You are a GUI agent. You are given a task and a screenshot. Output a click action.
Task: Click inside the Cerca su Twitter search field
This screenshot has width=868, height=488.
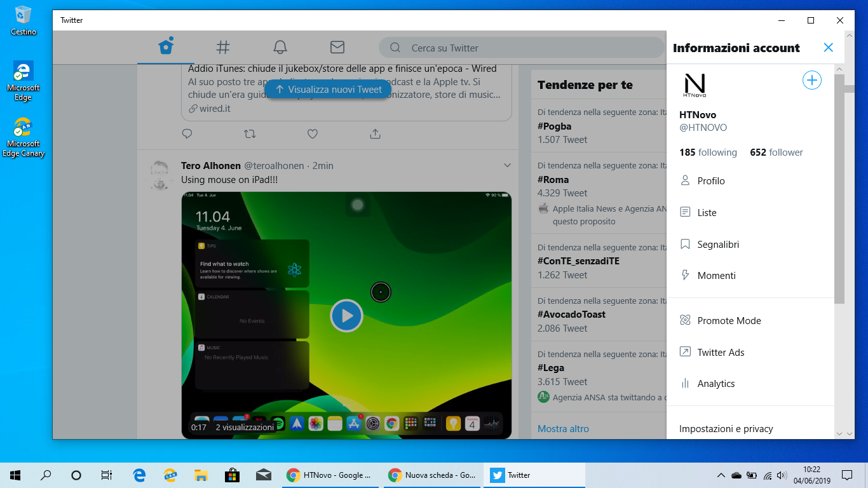(521, 48)
